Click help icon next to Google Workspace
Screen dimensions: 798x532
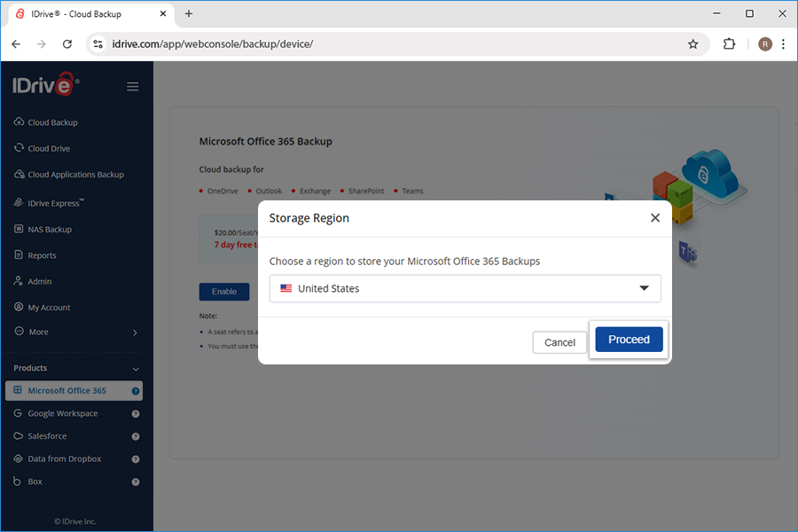(x=136, y=414)
